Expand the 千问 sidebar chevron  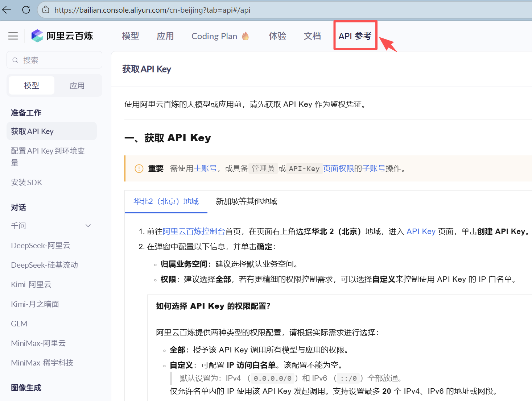(88, 226)
